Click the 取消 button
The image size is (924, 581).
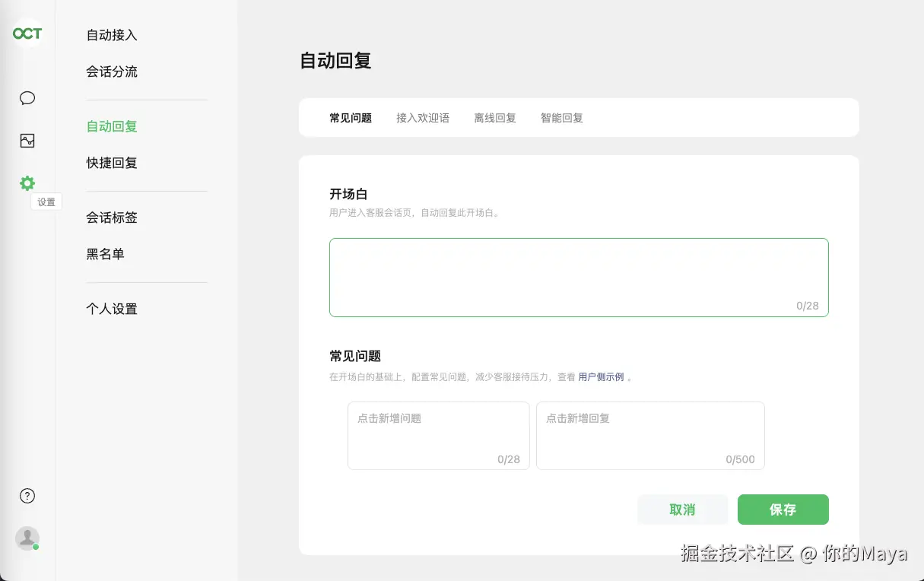pos(682,510)
